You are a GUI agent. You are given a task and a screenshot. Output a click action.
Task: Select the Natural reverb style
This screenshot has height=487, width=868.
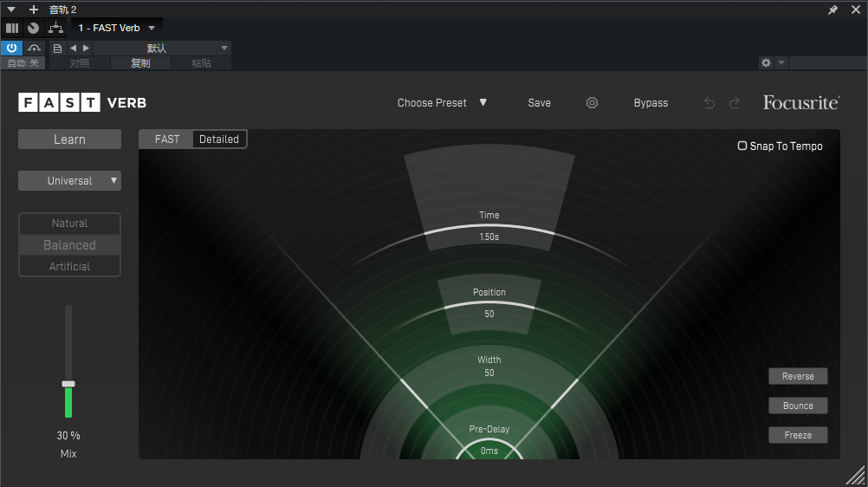(x=70, y=224)
